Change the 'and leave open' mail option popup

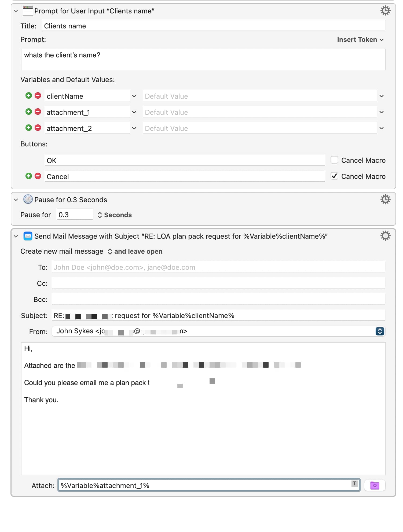pos(135,252)
